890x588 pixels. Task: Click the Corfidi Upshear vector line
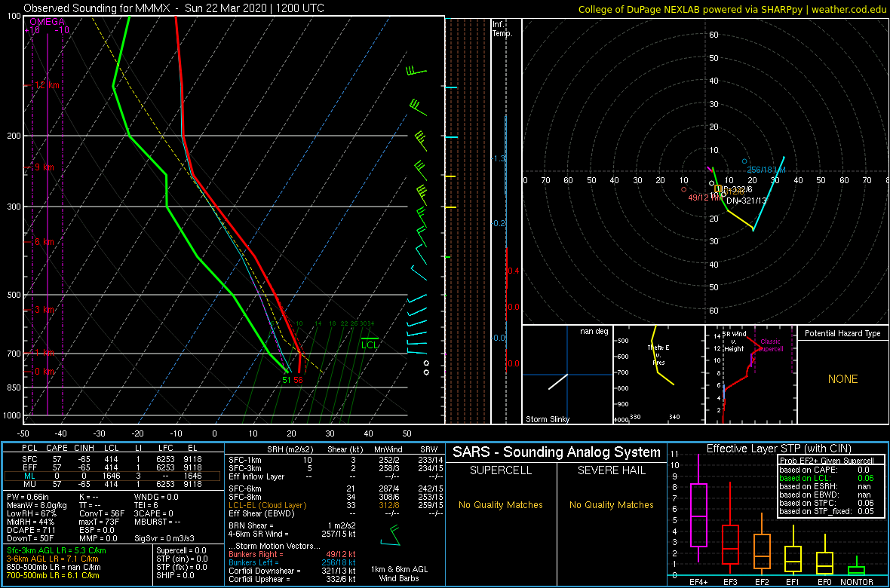[292, 579]
